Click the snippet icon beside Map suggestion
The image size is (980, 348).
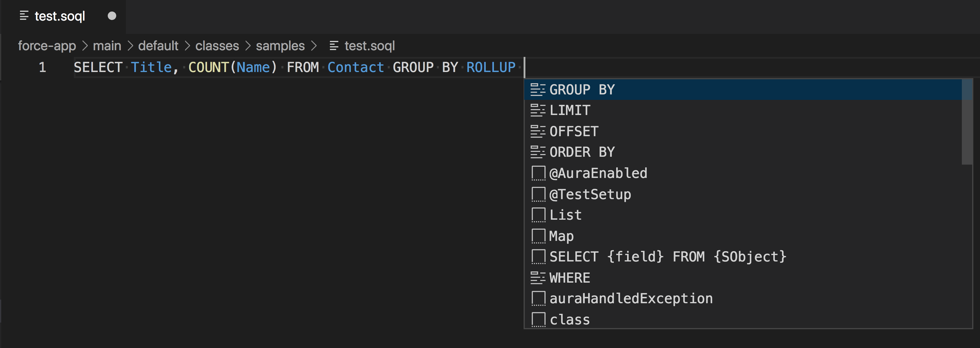[538, 235]
